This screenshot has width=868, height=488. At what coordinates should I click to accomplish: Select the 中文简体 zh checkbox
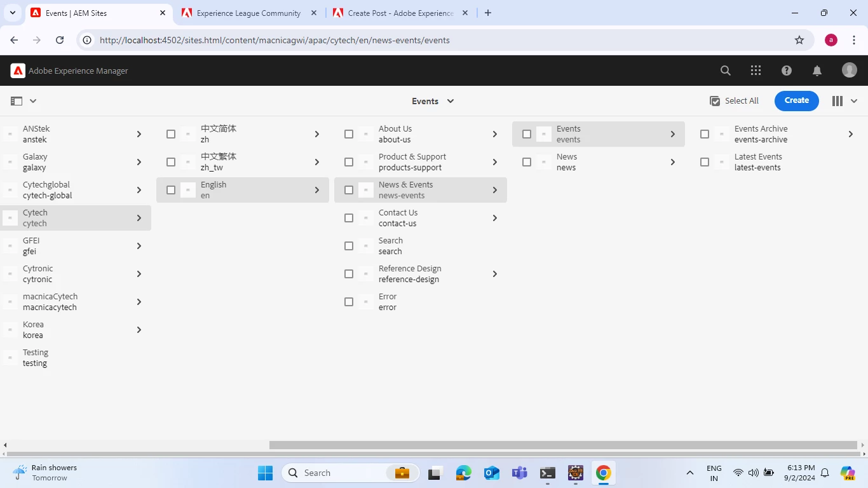click(171, 134)
